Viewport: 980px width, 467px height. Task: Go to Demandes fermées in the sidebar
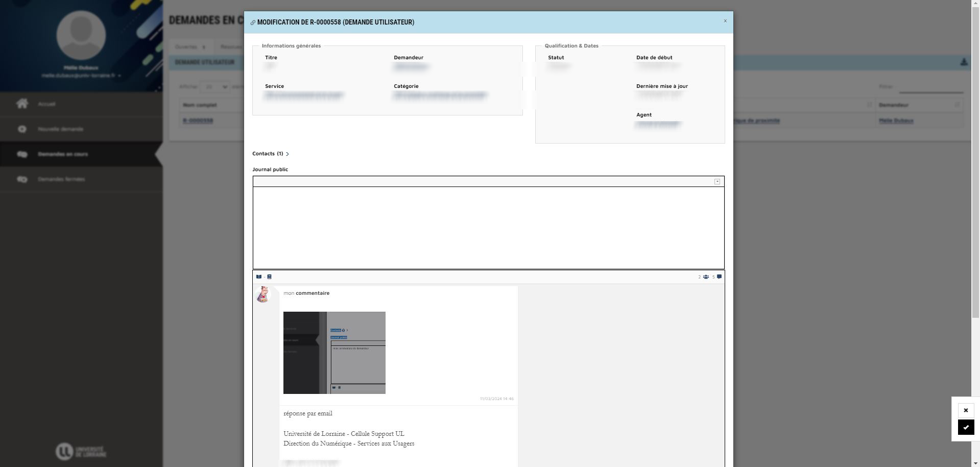(x=61, y=179)
